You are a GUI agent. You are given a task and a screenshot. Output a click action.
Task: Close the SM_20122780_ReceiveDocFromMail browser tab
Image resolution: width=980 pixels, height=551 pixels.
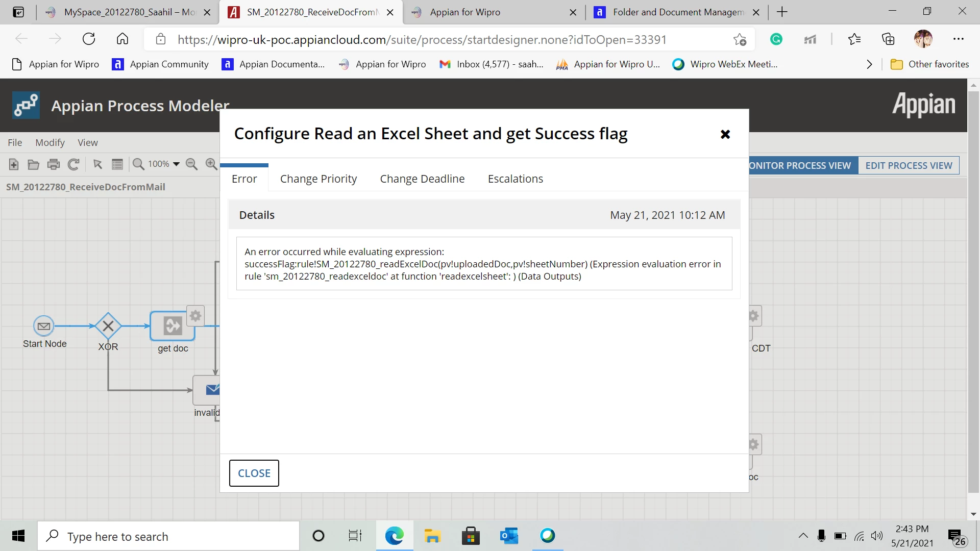(x=390, y=12)
